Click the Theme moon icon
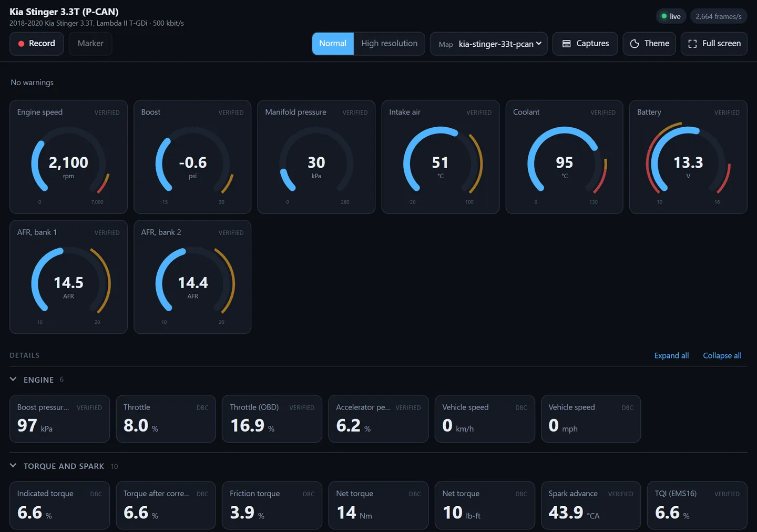The image size is (757, 532). click(x=635, y=44)
